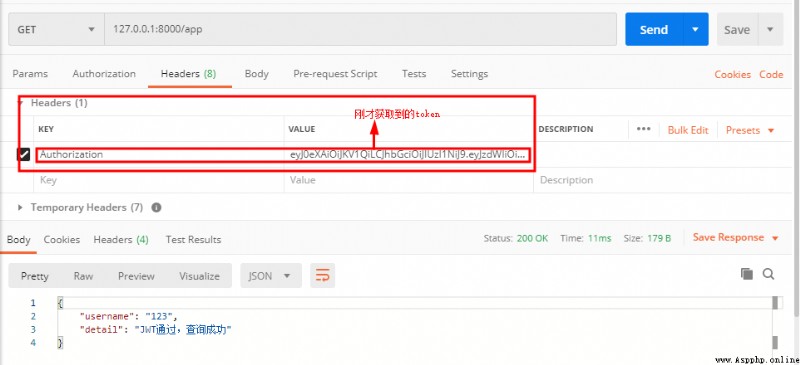This screenshot has height=365, width=800.
Task: Click the VALUE column header
Action: [302, 129]
